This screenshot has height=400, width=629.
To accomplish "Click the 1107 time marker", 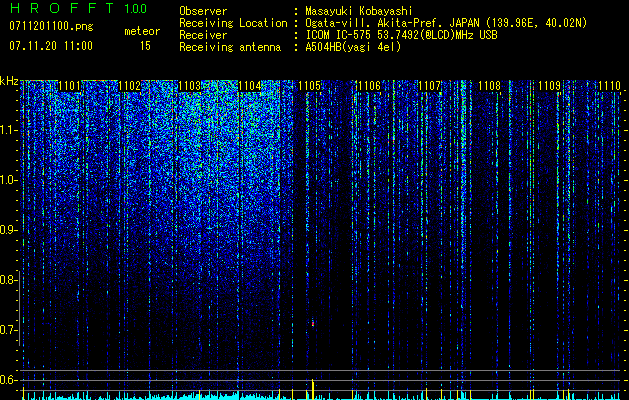I will pyautogui.click(x=430, y=86).
